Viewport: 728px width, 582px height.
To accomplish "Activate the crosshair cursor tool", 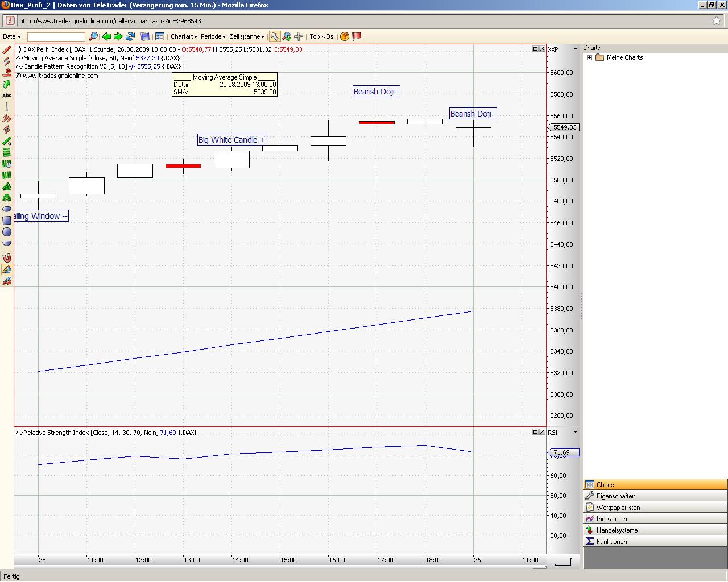I will coord(299,36).
